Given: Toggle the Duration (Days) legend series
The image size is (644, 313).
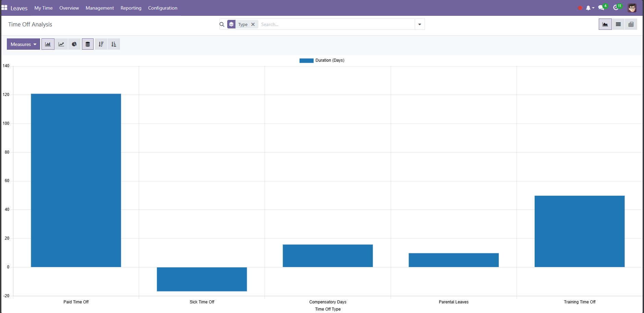Looking at the screenshot, I should pos(322,60).
